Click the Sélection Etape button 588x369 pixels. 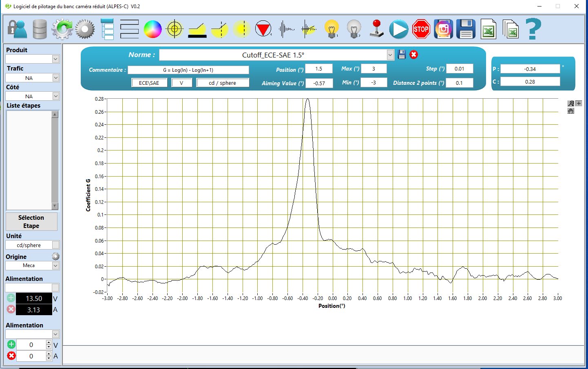pos(31,221)
